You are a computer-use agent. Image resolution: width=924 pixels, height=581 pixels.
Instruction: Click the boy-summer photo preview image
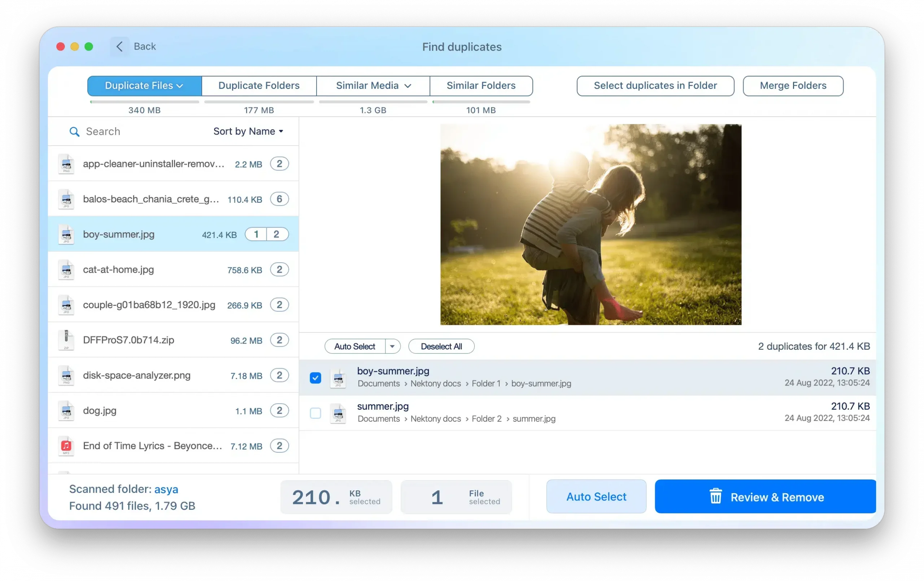pos(590,224)
